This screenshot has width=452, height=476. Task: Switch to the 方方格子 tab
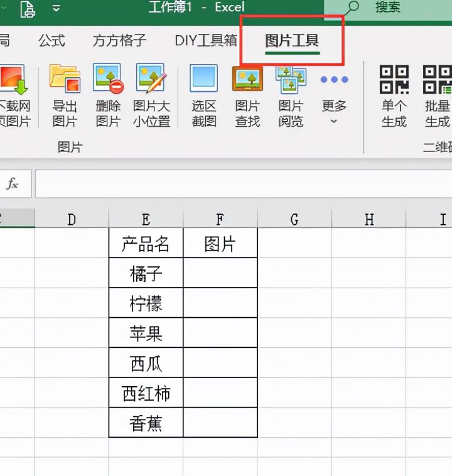119,40
